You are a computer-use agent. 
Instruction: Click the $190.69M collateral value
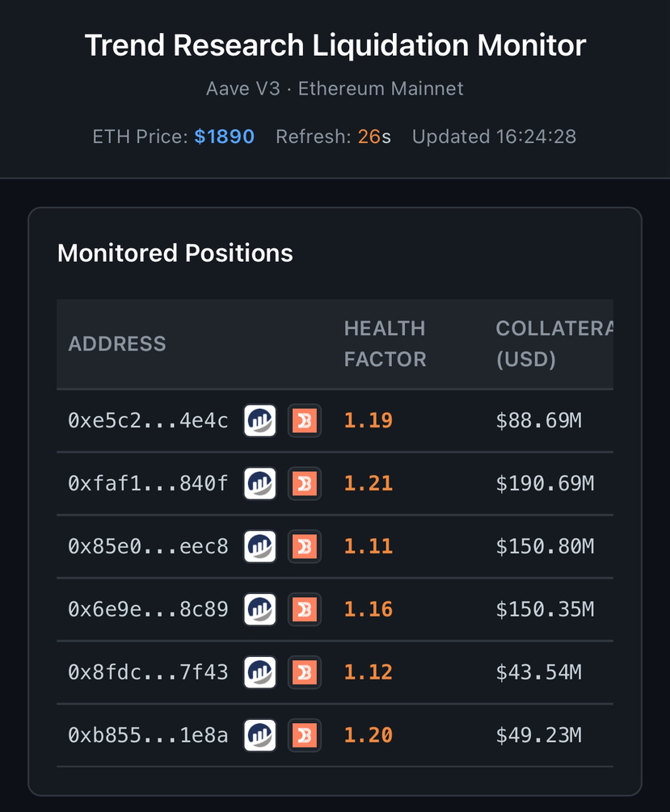(x=545, y=484)
